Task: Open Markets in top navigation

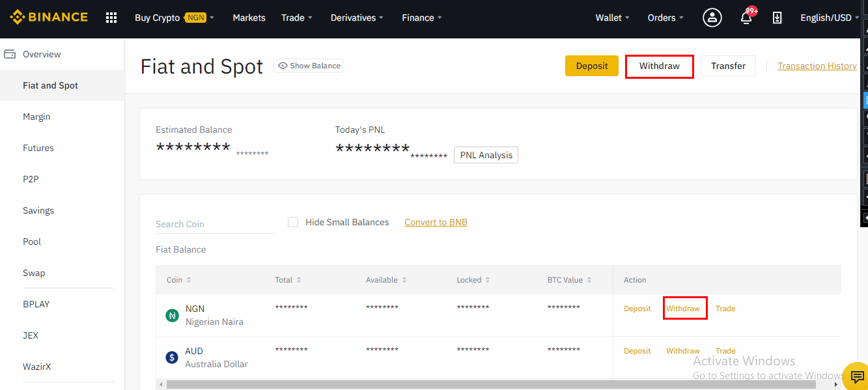Action: point(249,18)
